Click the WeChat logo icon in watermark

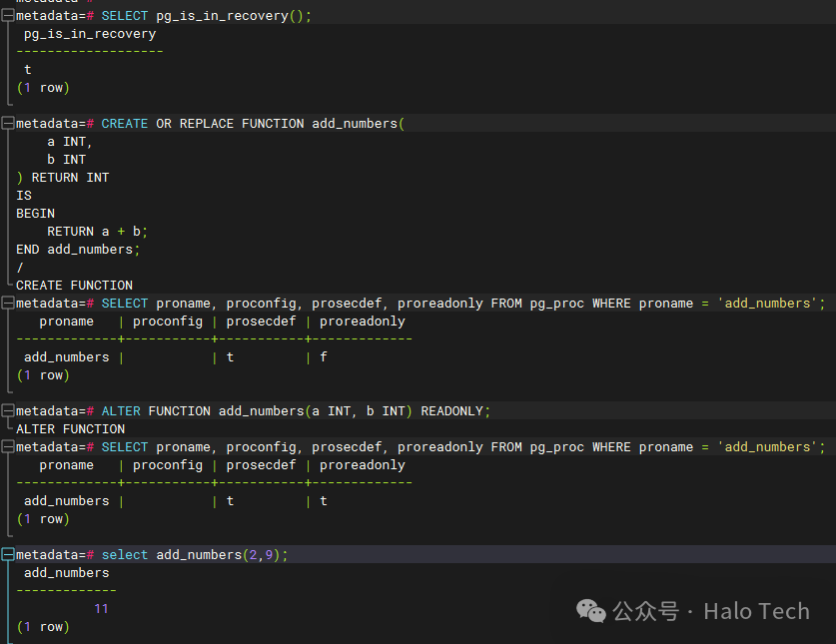[x=591, y=611]
